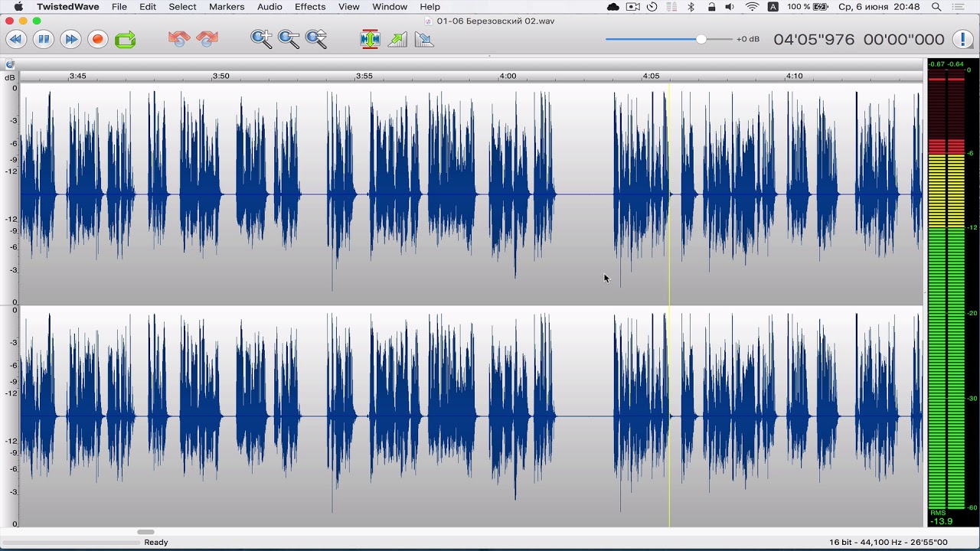Click the normalize amplitude icon
980x551 pixels.
(x=370, y=39)
